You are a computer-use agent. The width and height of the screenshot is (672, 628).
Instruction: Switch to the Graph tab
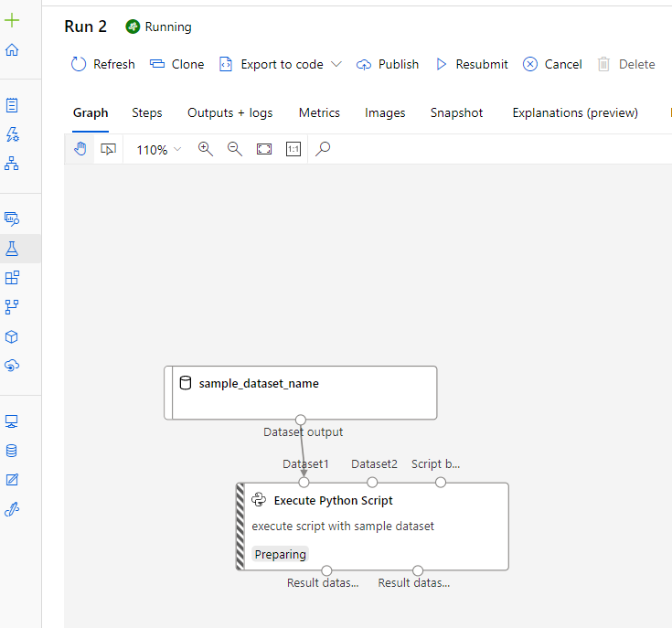point(91,112)
